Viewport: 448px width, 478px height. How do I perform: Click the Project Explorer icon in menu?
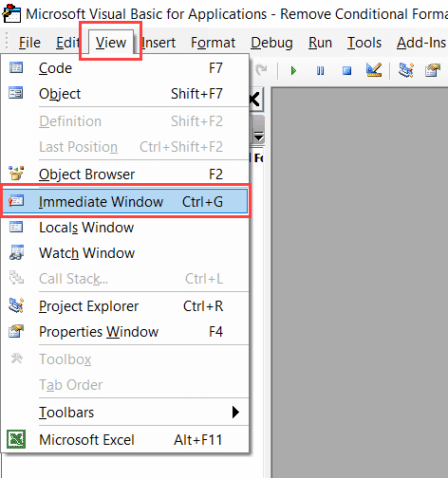click(x=16, y=305)
